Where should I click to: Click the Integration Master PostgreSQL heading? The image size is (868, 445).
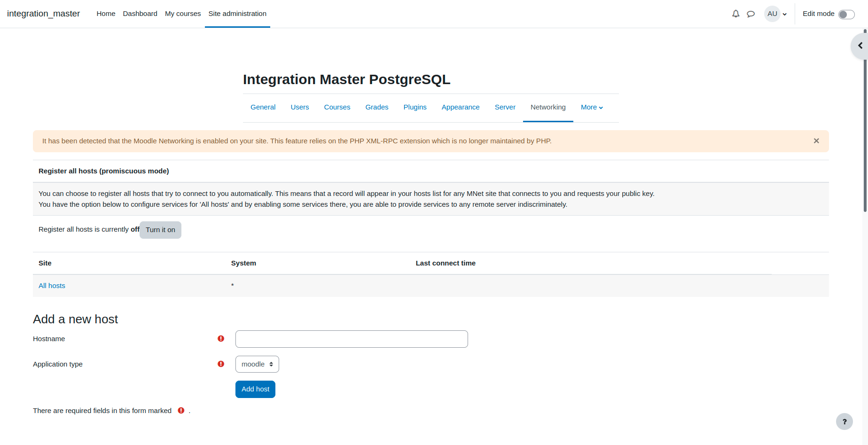(346, 79)
